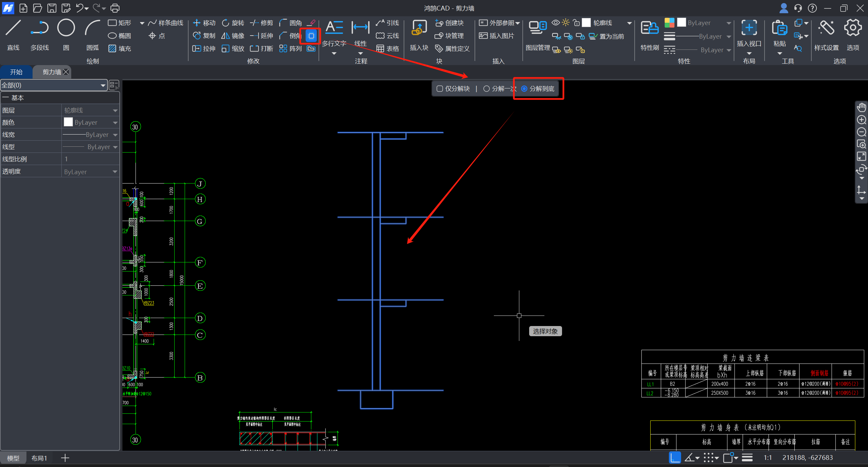The width and height of the screenshot is (868, 467).
Task: Click the print icon in the title bar
Action: (x=115, y=8)
